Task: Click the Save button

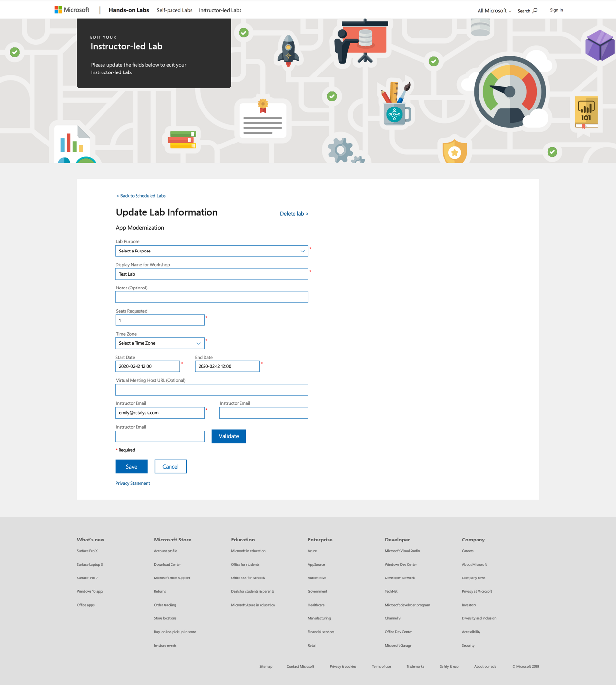Action: [x=131, y=467]
